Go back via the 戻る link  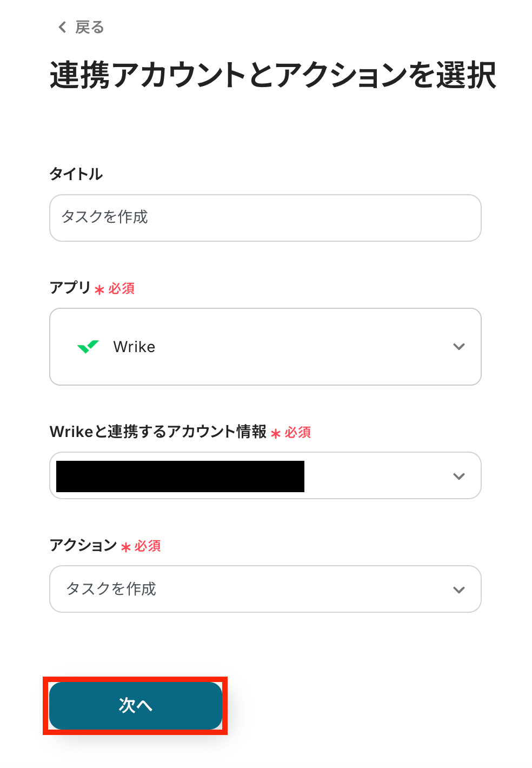(89, 27)
